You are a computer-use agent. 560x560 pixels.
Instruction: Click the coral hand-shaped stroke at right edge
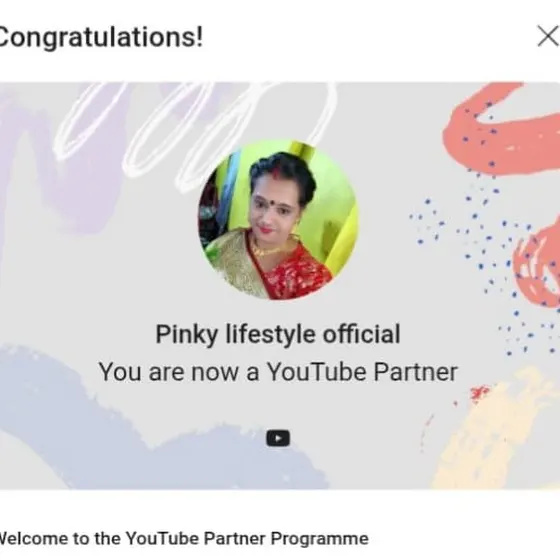[538, 264]
